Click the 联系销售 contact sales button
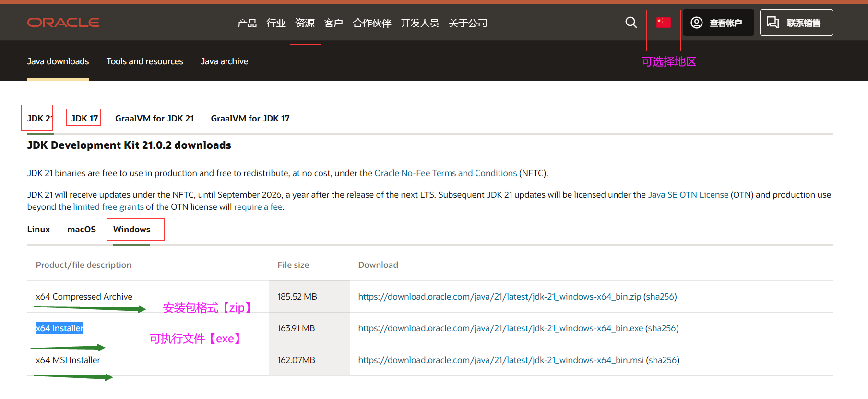 (797, 23)
